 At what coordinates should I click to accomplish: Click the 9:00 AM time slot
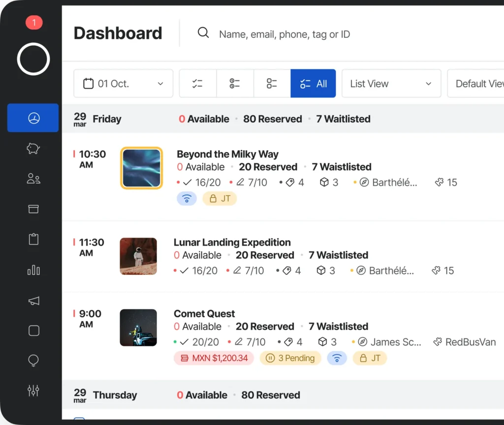click(90, 319)
